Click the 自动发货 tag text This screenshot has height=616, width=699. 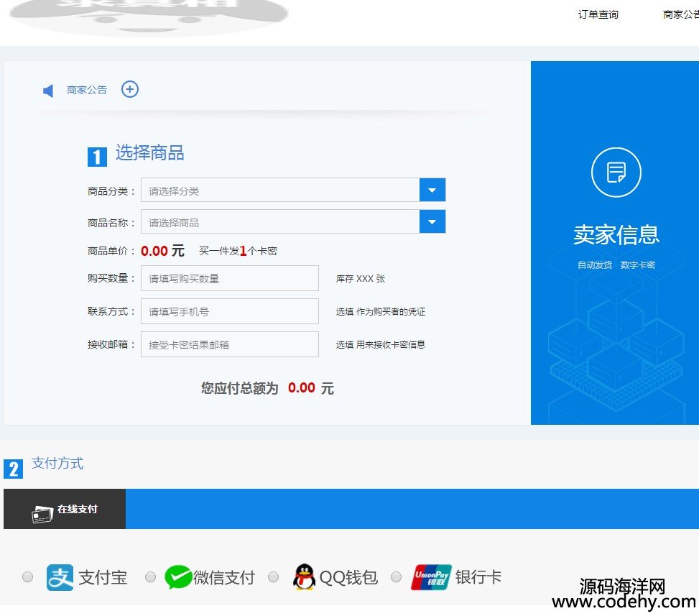pyautogui.click(x=595, y=265)
